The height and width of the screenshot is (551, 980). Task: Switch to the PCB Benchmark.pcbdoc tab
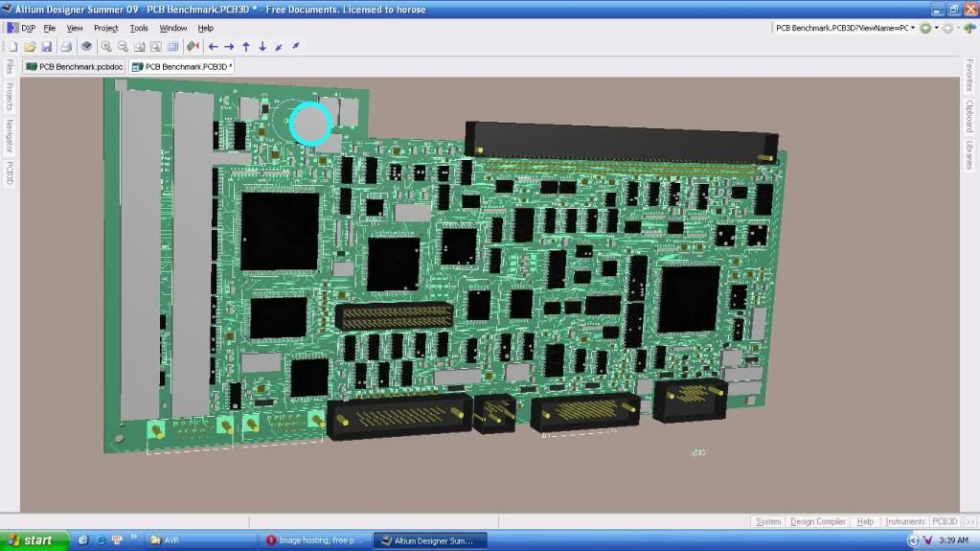(x=75, y=67)
